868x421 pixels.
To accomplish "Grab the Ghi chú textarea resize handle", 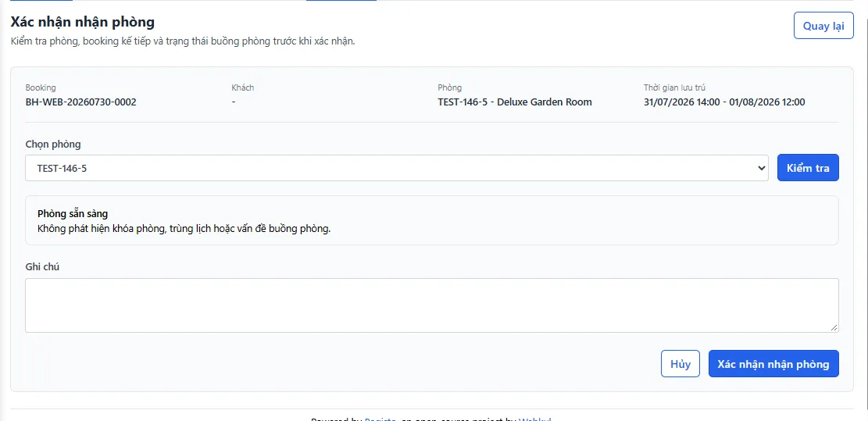I will tap(834, 328).
